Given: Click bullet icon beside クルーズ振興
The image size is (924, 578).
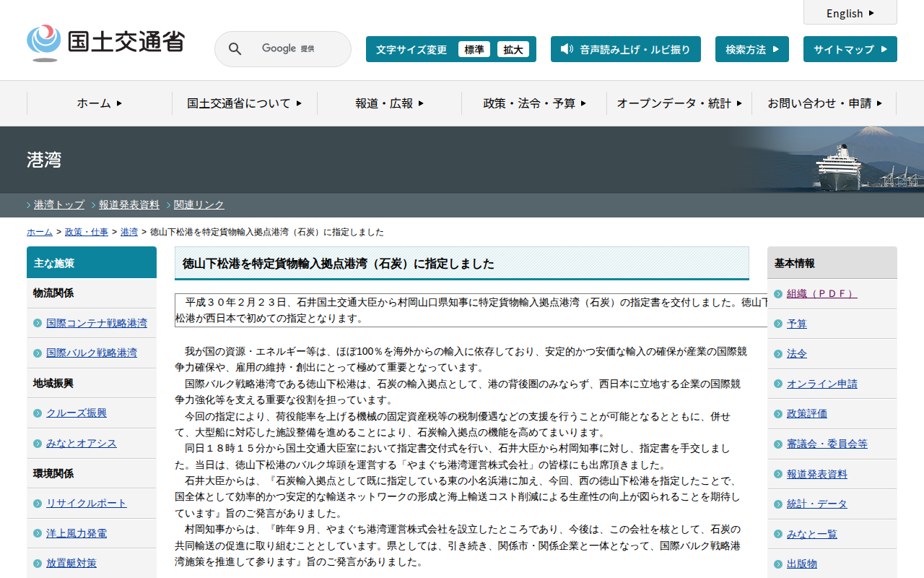Looking at the screenshot, I should point(38,413).
